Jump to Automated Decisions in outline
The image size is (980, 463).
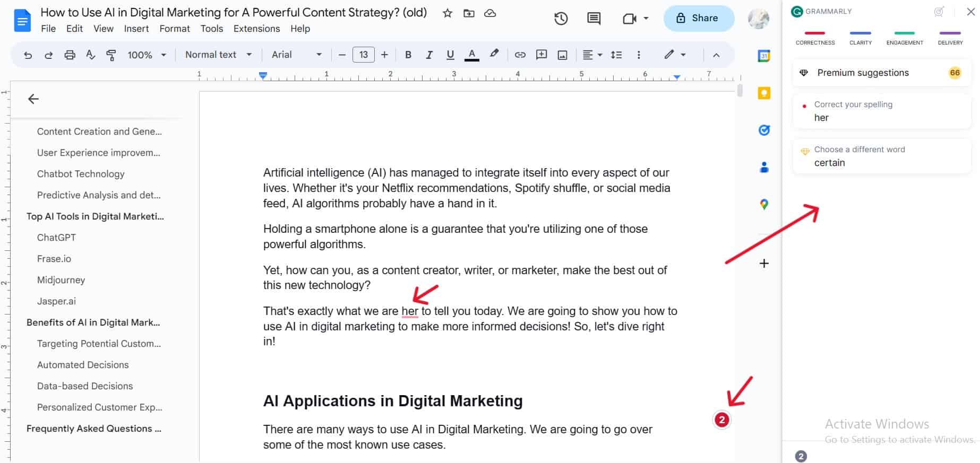[x=83, y=365]
